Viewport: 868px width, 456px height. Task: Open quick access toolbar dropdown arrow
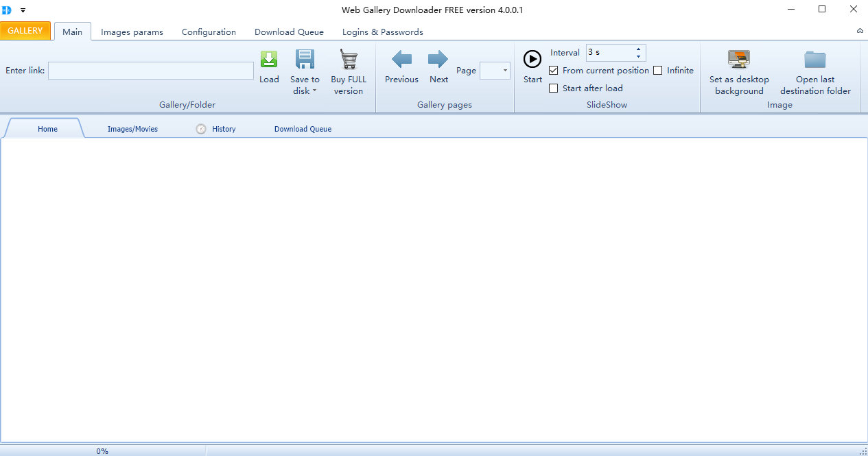(23, 10)
